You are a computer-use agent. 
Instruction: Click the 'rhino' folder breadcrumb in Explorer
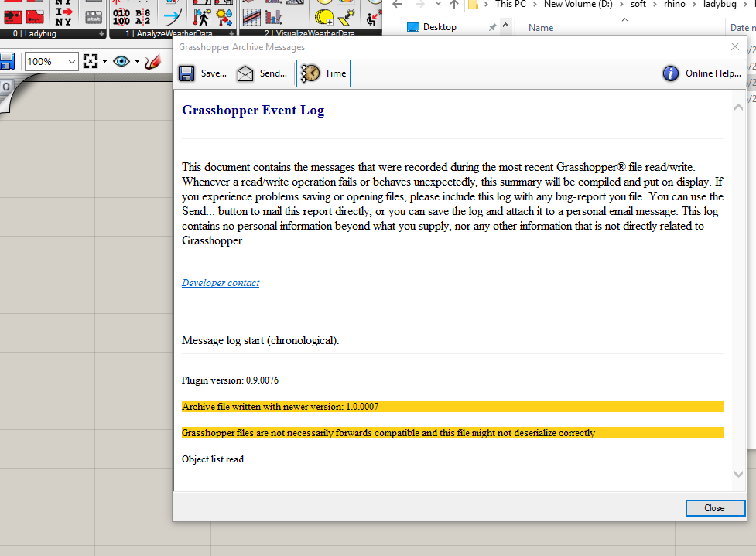pyautogui.click(x=675, y=5)
